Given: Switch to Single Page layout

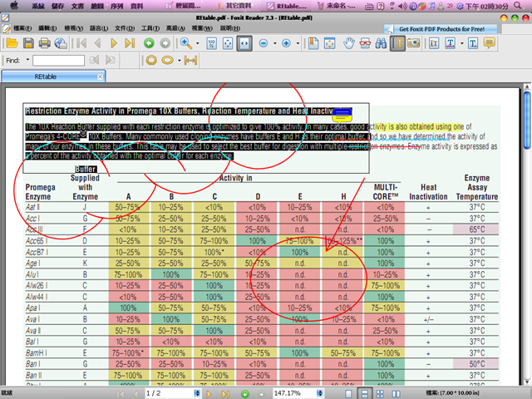Looking at the screenshot, I should (348, 394).
